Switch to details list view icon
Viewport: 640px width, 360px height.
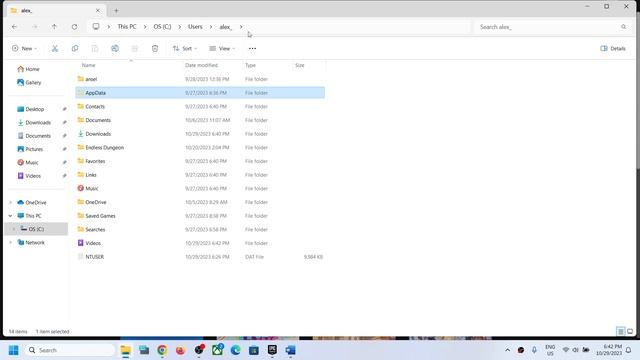coord(620,331)
